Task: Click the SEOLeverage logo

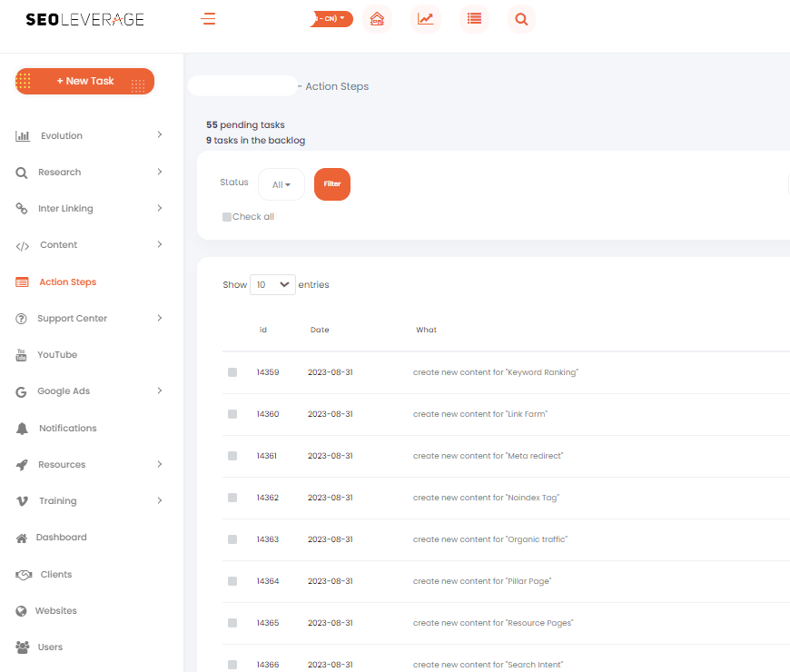Action: click(x=84, y=19)
